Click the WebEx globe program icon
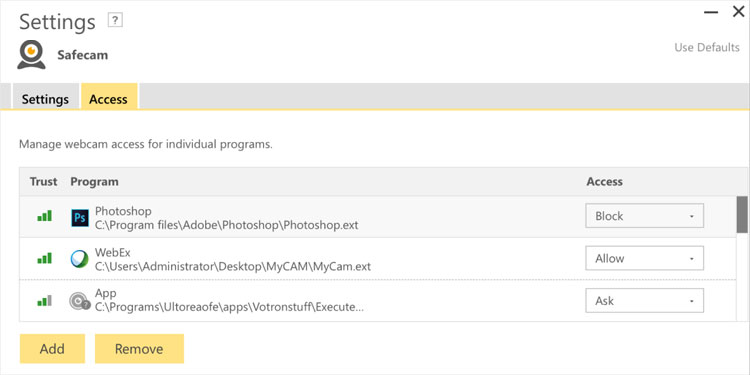The height and width of the screenshot is (375, 750). tap(79, 259)
